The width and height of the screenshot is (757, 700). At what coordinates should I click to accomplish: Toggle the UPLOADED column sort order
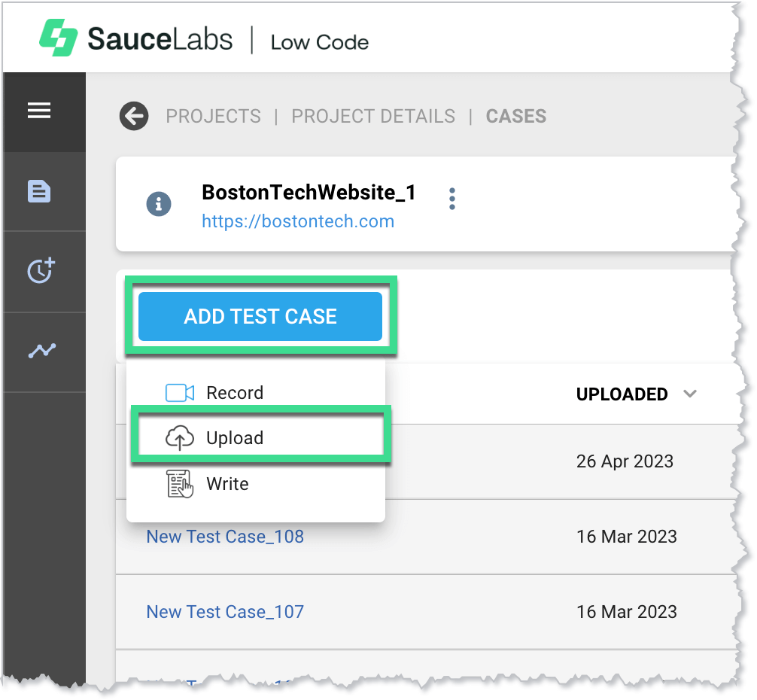tap(691, 393)
